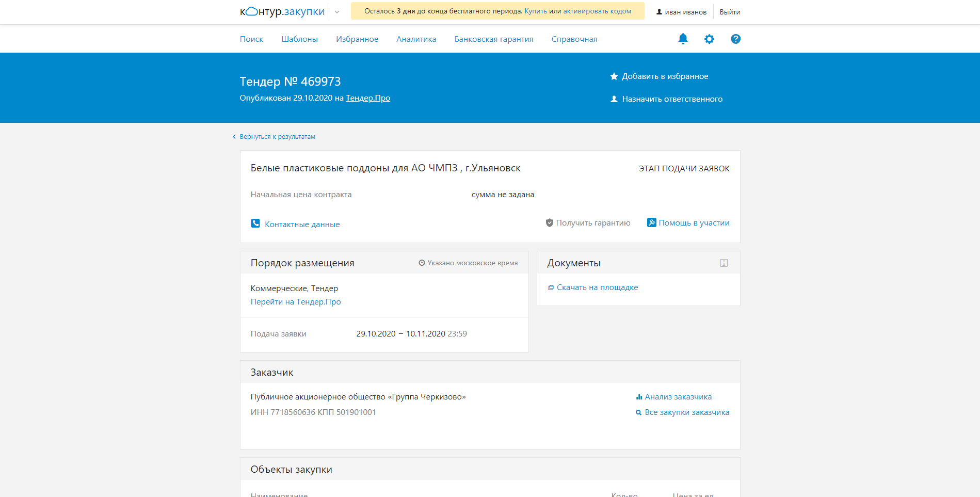Click the info icon in the Документы panel

click(724, 263)
